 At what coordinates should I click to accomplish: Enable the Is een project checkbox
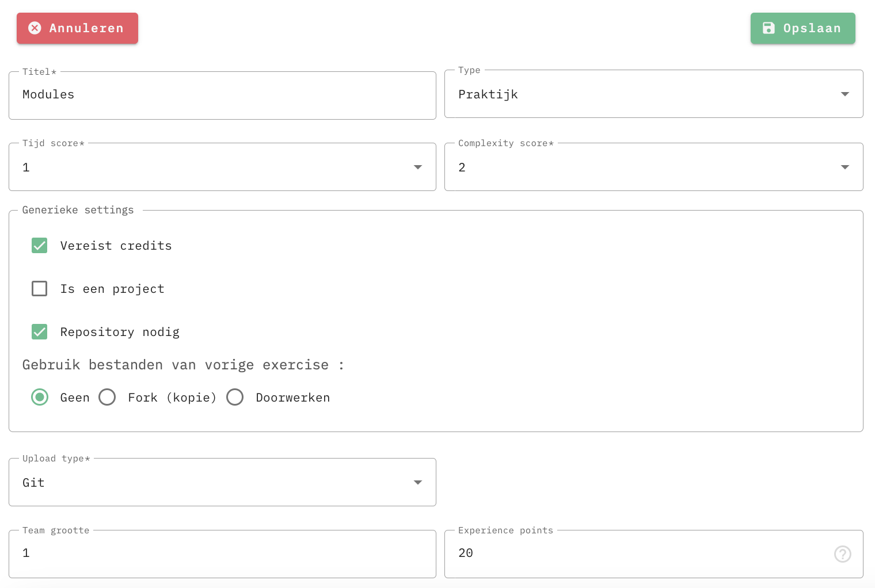(x=39, y=288)
